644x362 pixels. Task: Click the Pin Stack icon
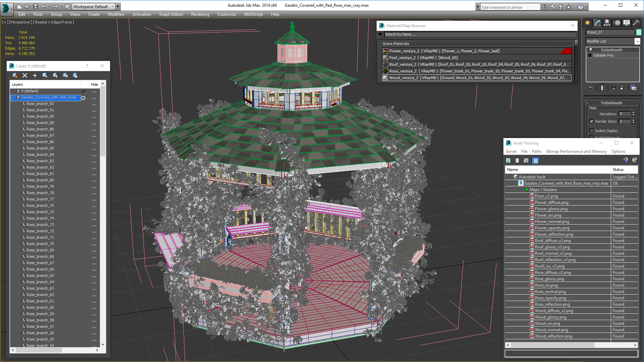590,88
